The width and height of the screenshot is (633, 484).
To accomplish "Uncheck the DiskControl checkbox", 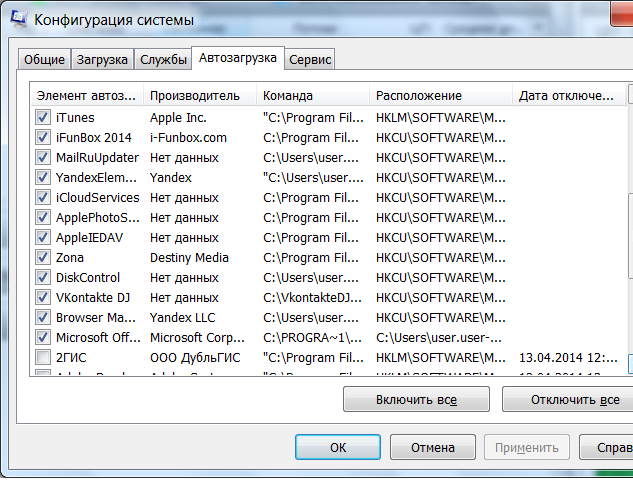I will (x=43, y=277).
